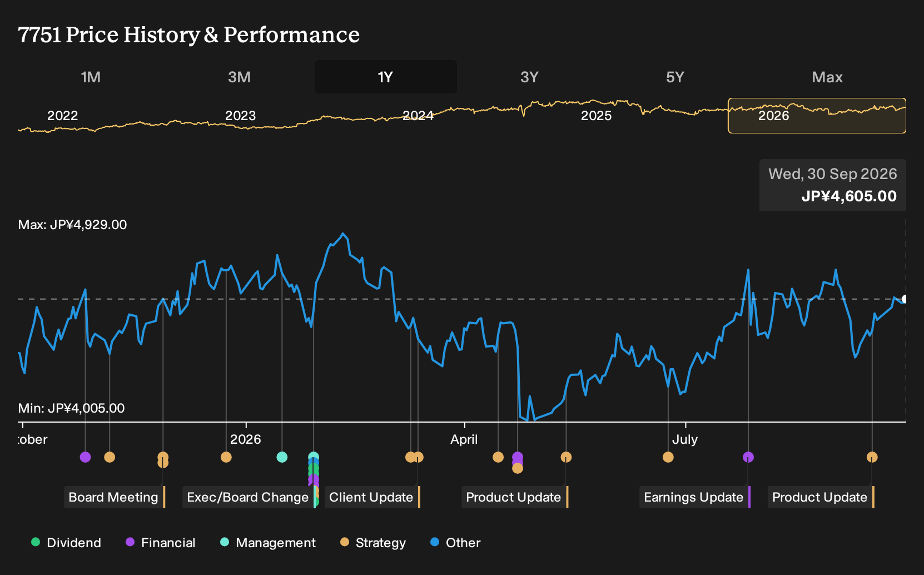Screen dimensions: 924x575
Task: Toggle the Other legend filter
Action: [x=455, y=543]
